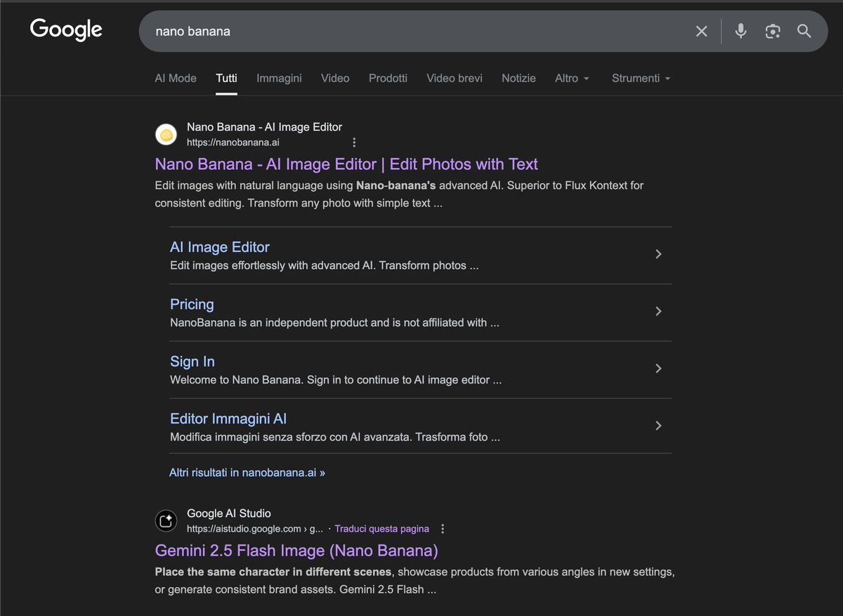Start voice search with microphone icon
Viewport: 843px width, 616px height.
click(740, 31)
